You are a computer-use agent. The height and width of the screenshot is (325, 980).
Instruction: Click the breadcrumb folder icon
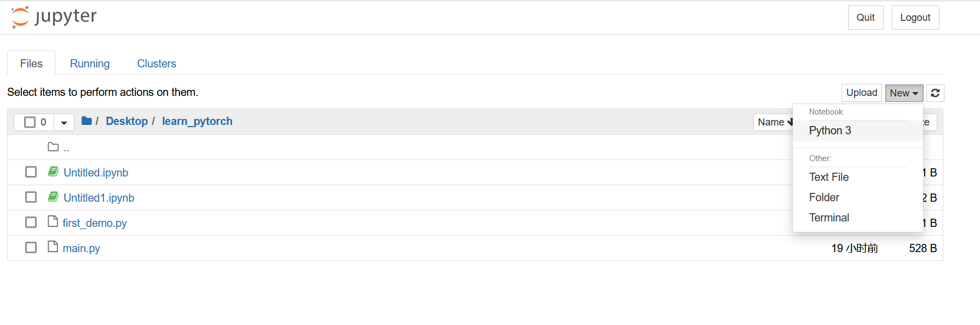click(87, 121)
